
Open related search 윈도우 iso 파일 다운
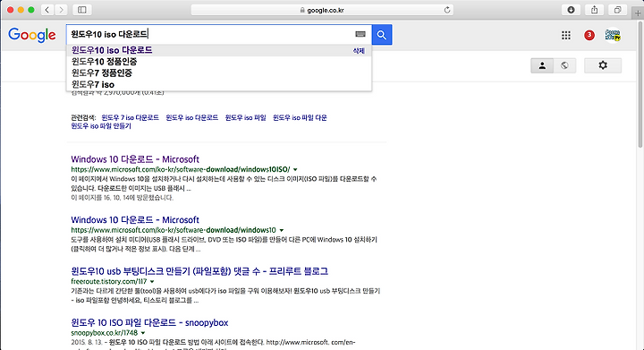300,117
